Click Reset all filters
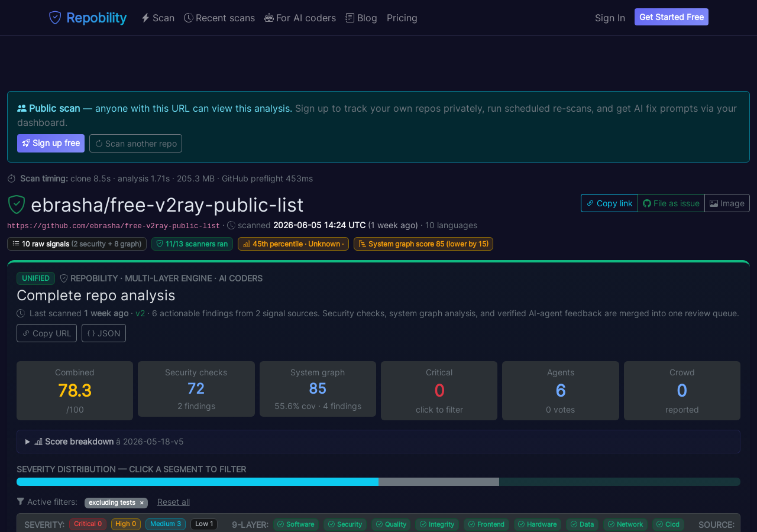This screenshot has width=757, height=532. (x=173, y=502)
